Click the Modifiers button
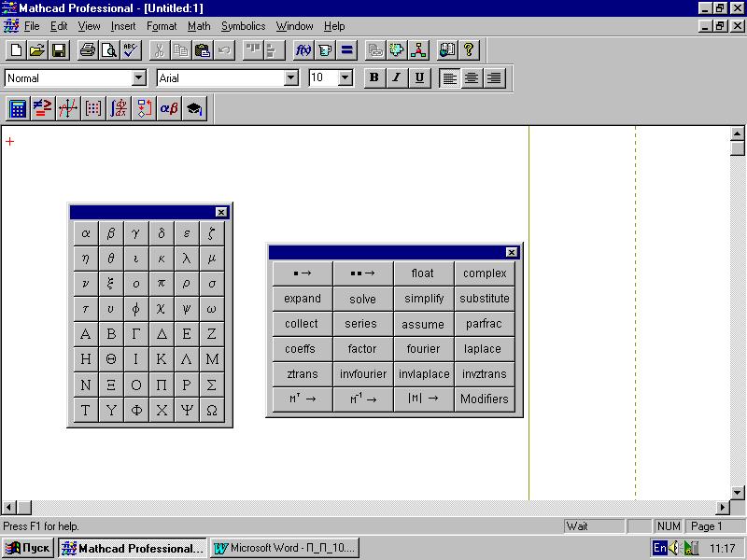747x560 pixels. [x=484, y=399]
